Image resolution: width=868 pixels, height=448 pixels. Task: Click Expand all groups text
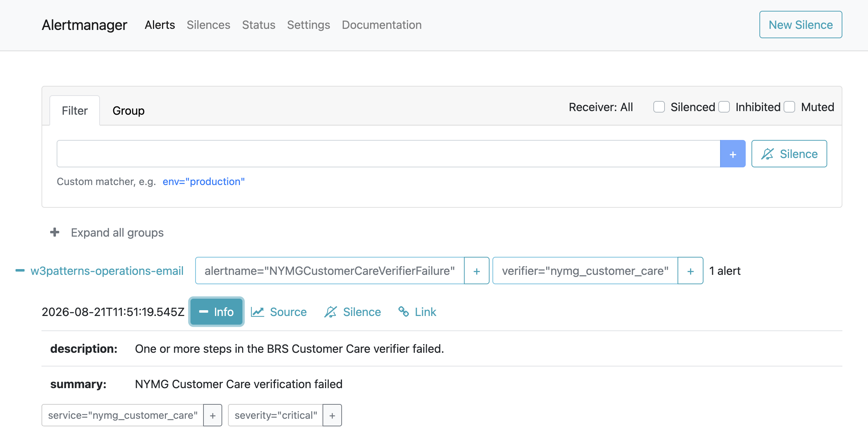pos(117,233)
